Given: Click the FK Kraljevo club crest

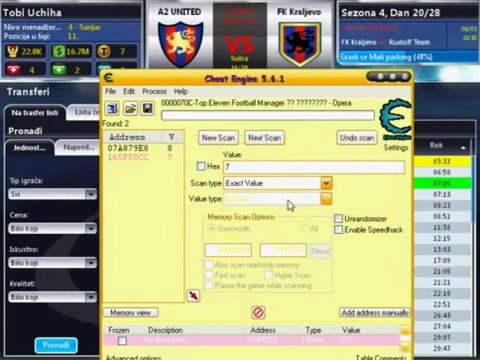Looking at the screenshot, I should click(x=300, y=44).
